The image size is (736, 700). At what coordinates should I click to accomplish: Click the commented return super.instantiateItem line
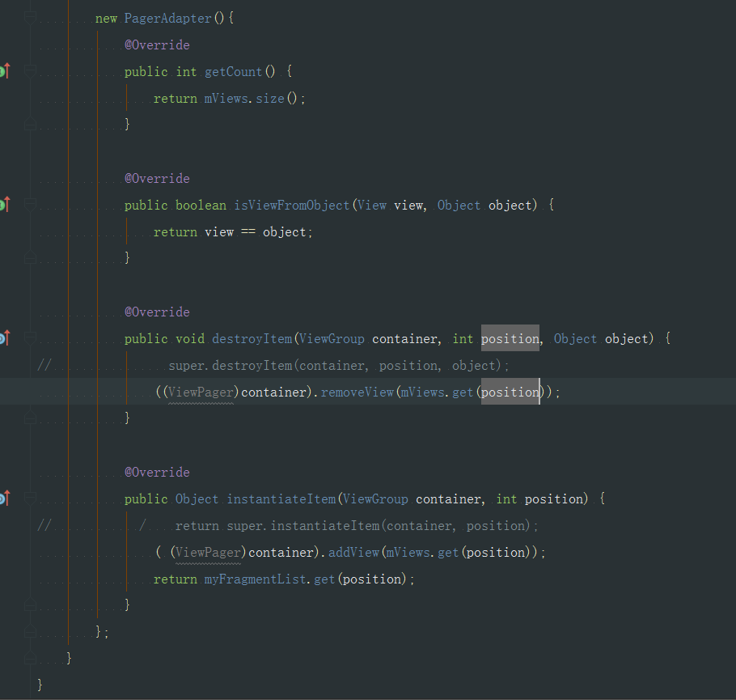356,525
